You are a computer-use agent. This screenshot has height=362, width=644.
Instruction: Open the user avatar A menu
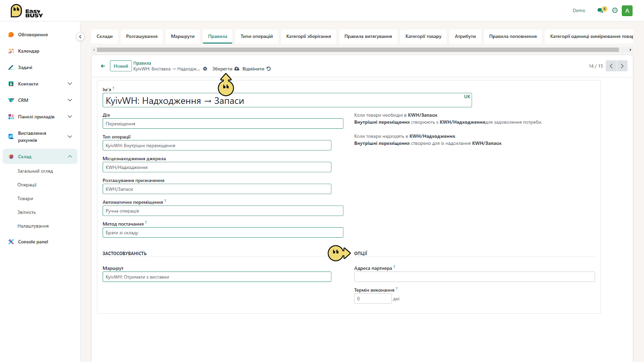click(627, 11)
